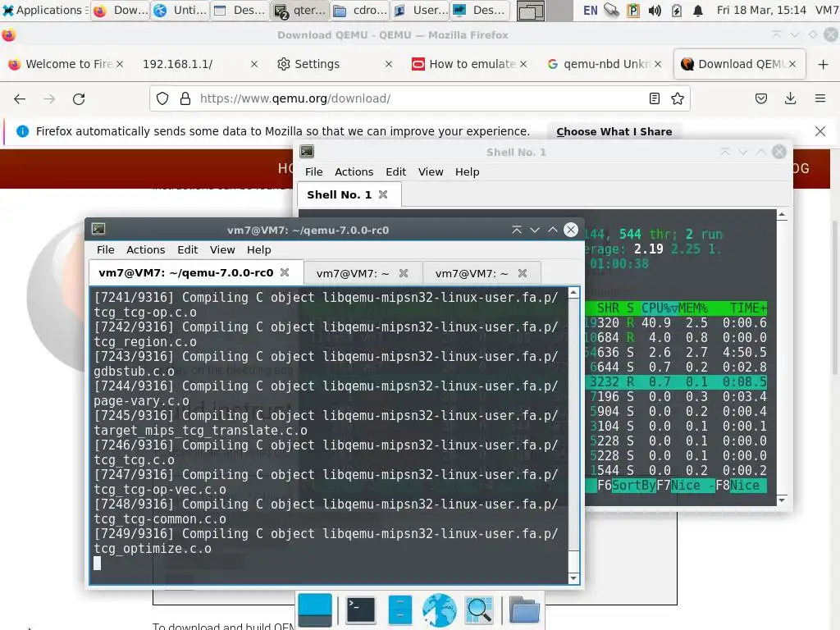This screenshot has height=630, width=840.
Task: Open the Save to Pocket icon
Action: 761,98
